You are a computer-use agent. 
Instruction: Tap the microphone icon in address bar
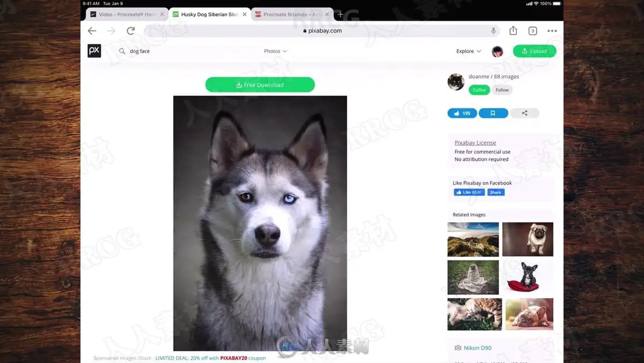point(493,31)
